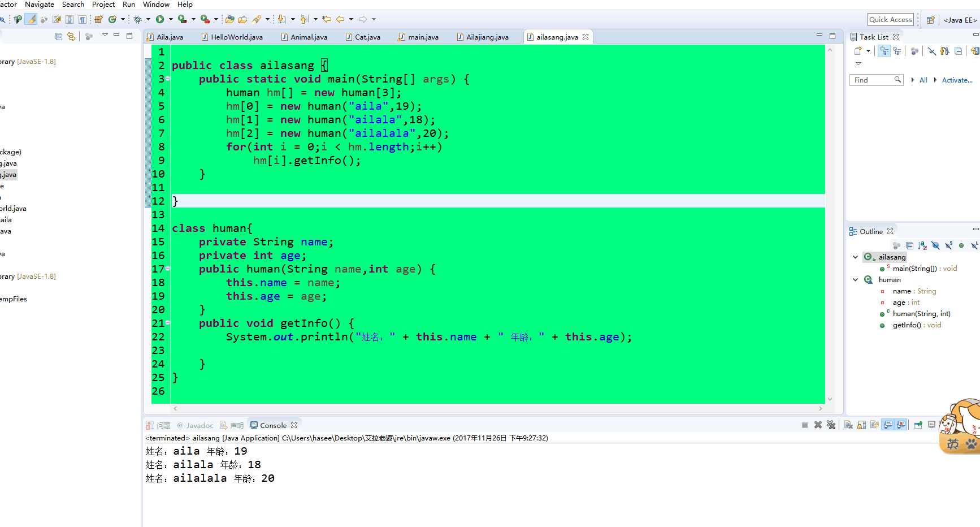Toggle Mark Occurrences highlighter button
The width and height of the screenshot is (980, 527).
(x=32, y=19)
